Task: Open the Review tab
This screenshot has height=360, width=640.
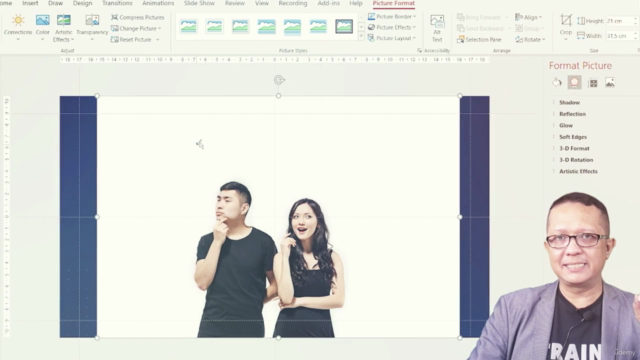Action: (x=235, y=3)
